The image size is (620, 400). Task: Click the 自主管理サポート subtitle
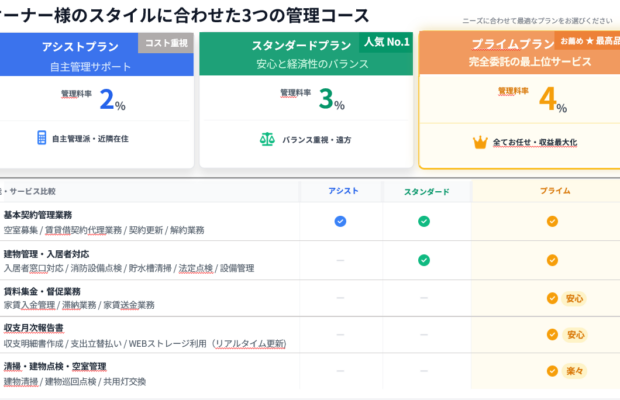(x=90, y=67)
